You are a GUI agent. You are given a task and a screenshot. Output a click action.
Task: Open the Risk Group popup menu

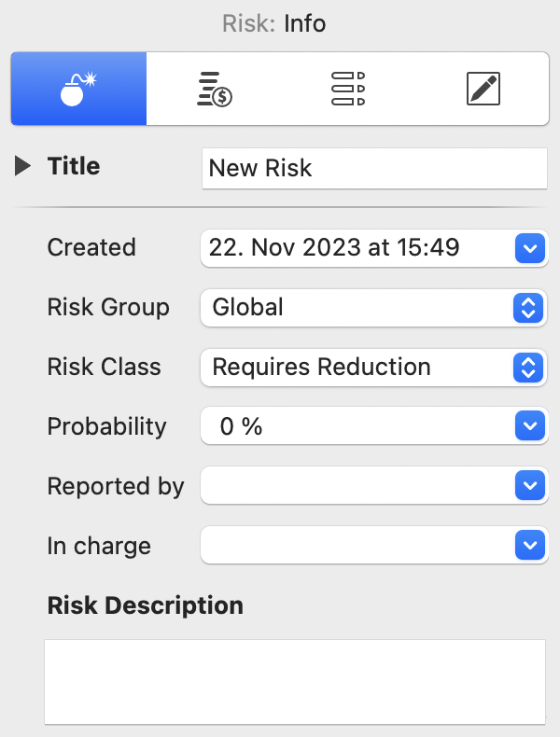point(355,308)
